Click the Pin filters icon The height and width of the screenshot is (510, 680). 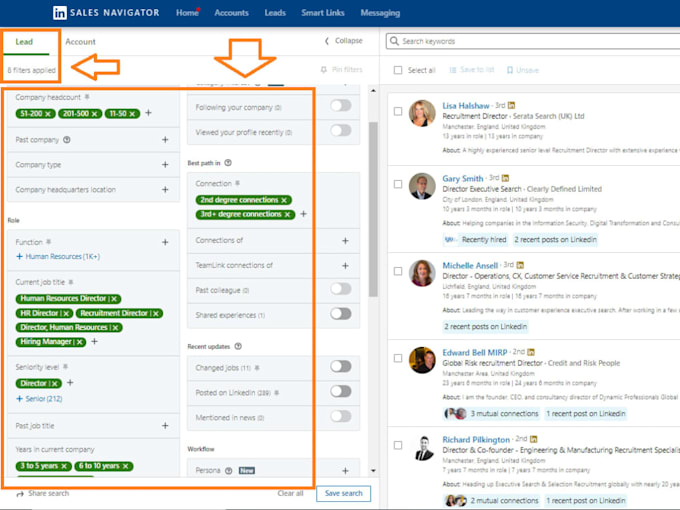coord(324,70)
